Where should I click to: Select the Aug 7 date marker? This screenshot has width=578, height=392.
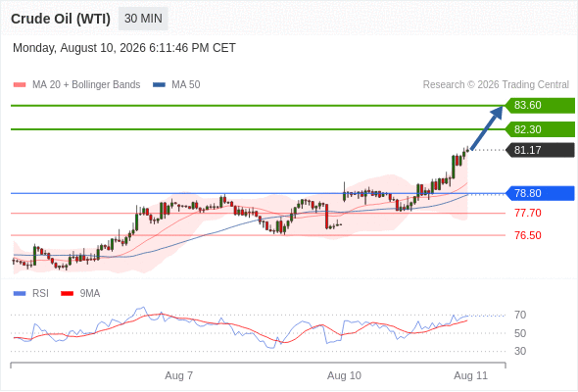(178, 375)
